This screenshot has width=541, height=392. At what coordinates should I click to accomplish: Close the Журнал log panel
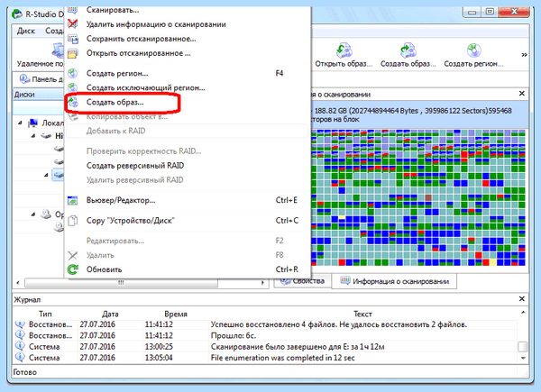[x=522, y=299]
